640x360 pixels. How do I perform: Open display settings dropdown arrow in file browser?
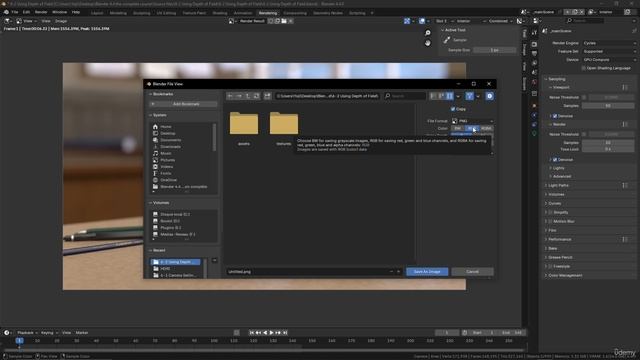(x=458, y=96)
